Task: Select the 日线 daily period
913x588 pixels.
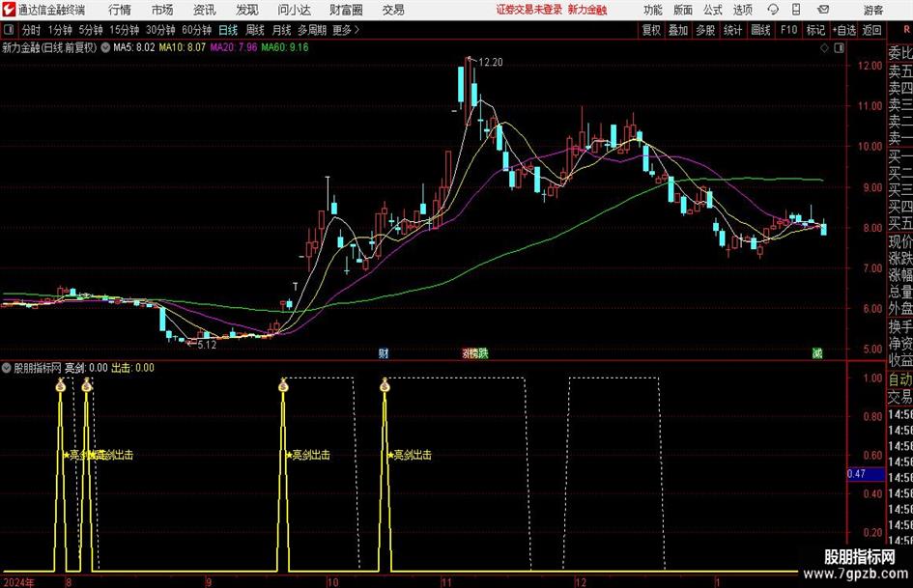Action: coord(228,30)
